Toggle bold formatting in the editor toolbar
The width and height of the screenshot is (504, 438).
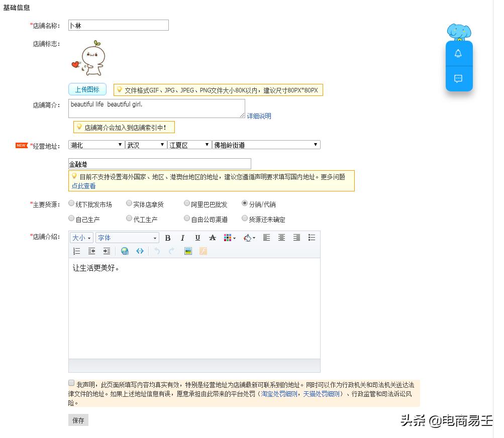pos(168,238)
